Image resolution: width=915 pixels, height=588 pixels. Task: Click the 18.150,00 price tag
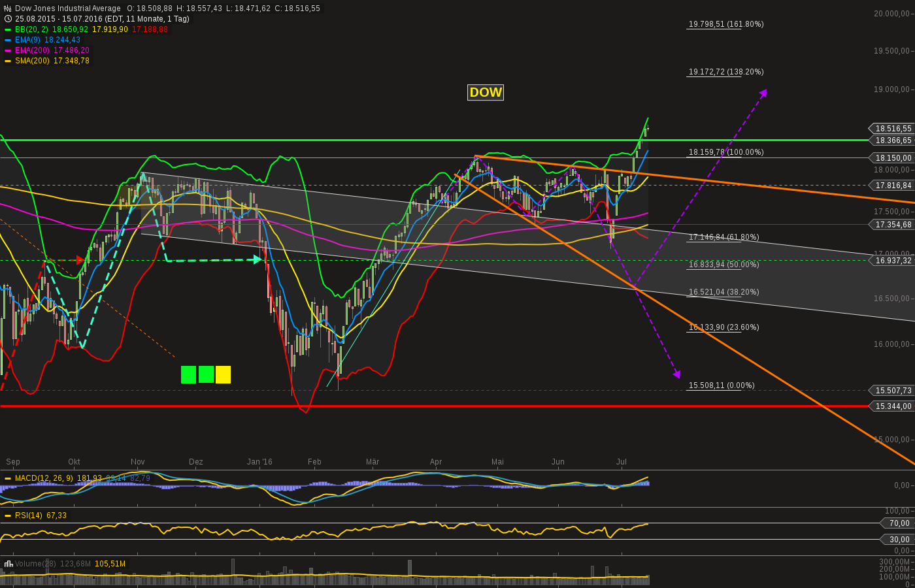(x=891, y=157)
